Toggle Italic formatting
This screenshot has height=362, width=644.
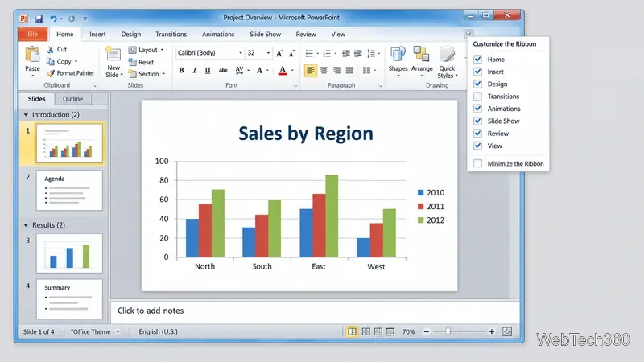[x=194, y=70]
